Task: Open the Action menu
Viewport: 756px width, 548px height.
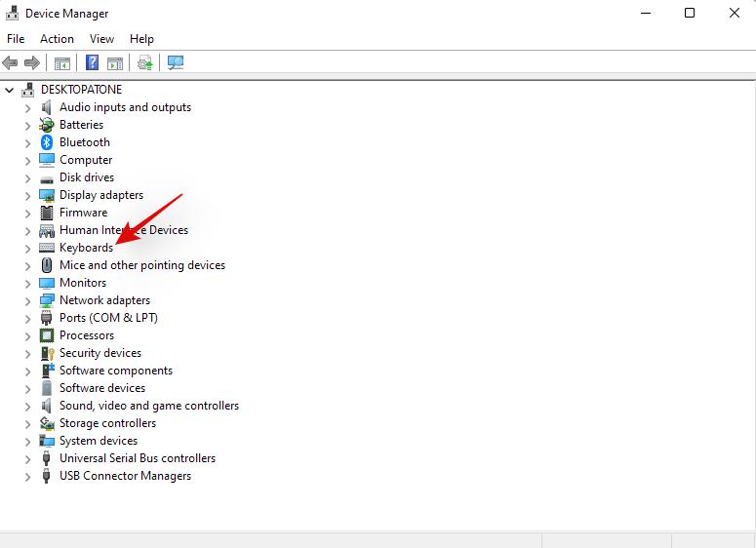Action: [x=57, y=39]
